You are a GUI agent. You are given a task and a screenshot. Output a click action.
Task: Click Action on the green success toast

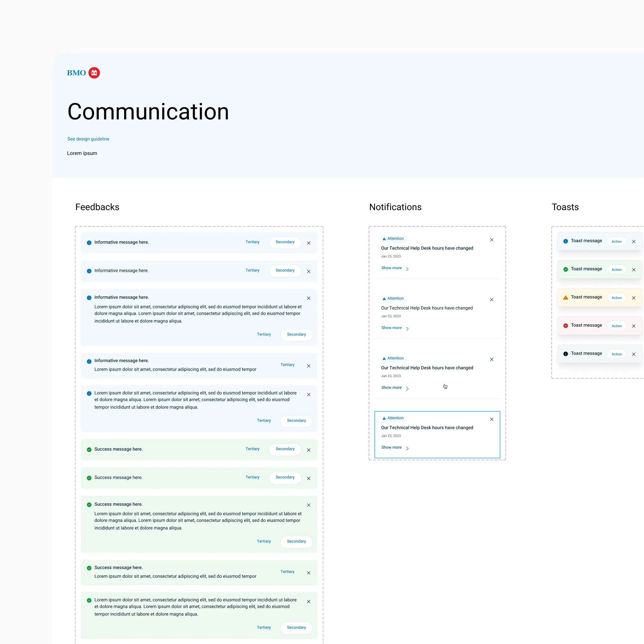(617, 269)
